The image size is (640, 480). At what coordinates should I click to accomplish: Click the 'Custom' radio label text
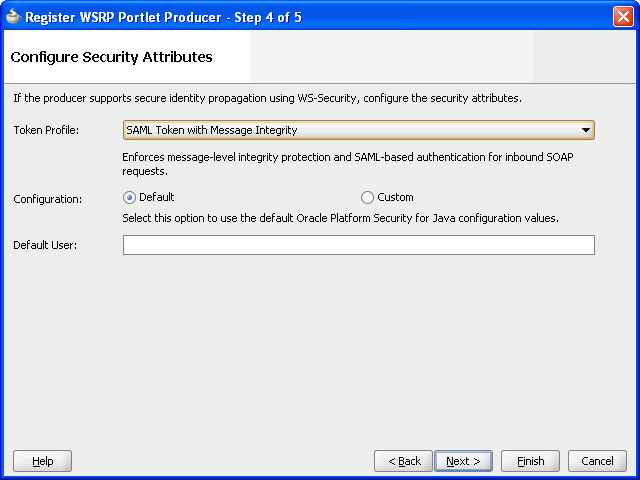395,197
